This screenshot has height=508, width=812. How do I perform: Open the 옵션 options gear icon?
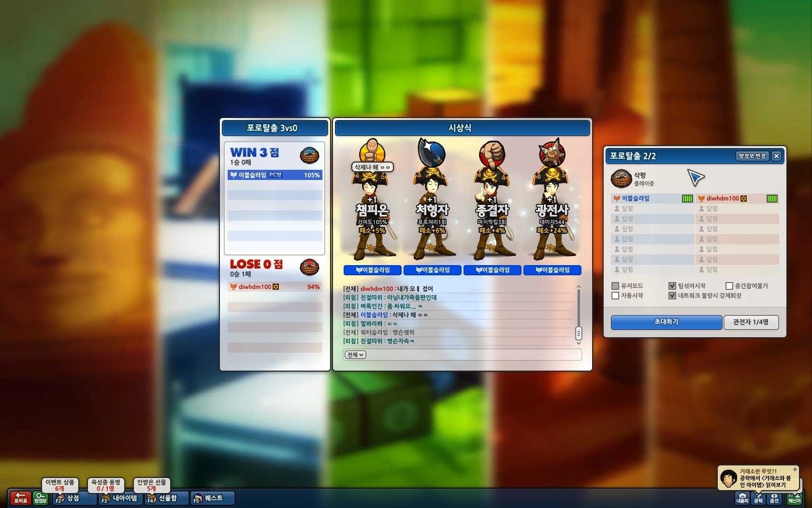(774, 498)
